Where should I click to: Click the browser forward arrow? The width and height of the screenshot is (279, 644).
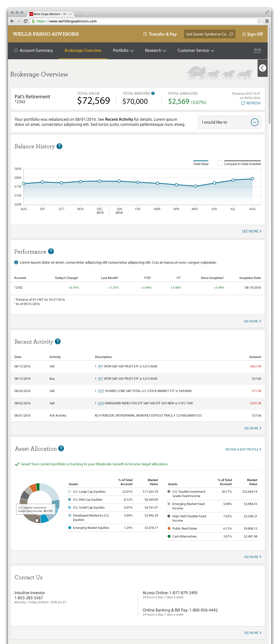pyautogui.click(x=19, y=21)
